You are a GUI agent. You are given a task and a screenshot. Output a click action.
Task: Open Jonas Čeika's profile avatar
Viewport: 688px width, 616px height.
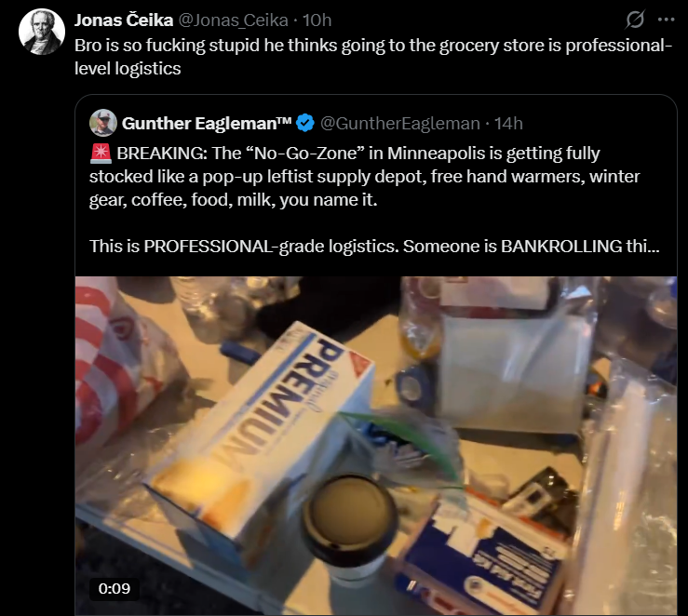[42, 32]
